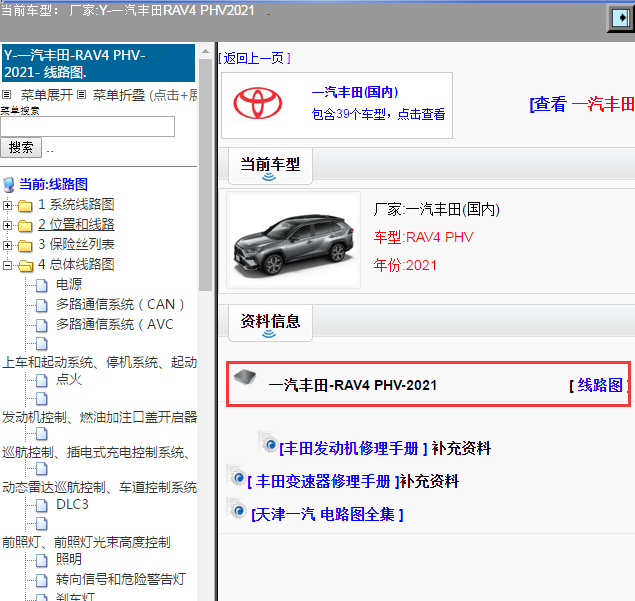Click gear document icon beside 天津一汽 电路图全集
This screenshot has width=635, height=601.
[x=236, y=509]
